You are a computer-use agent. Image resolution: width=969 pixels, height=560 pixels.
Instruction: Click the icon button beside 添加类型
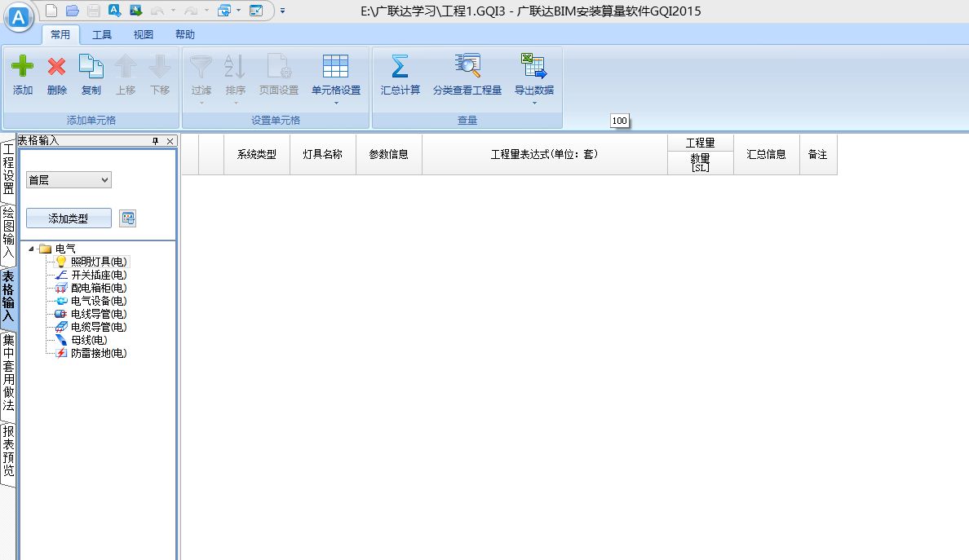tap(128, 218)
